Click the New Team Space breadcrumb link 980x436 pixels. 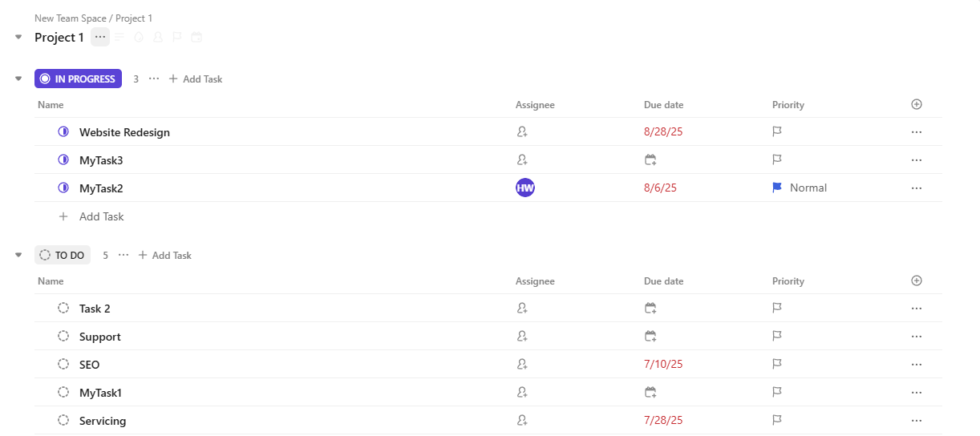pos(71,18)
